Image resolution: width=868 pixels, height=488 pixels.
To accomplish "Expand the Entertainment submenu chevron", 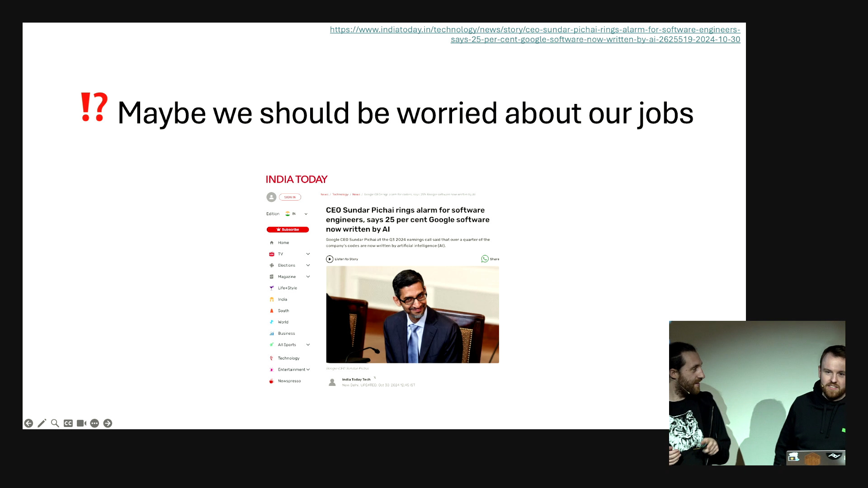I will click(308, 370).
